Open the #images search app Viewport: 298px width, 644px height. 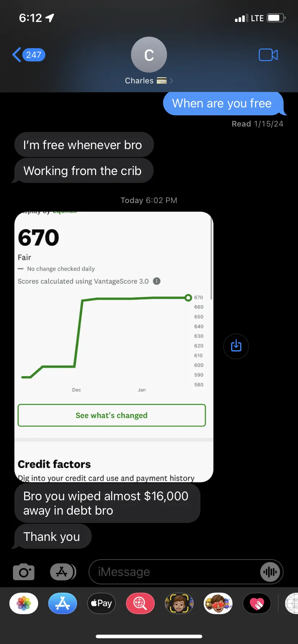pyautogui.click(x=140, y=603)
